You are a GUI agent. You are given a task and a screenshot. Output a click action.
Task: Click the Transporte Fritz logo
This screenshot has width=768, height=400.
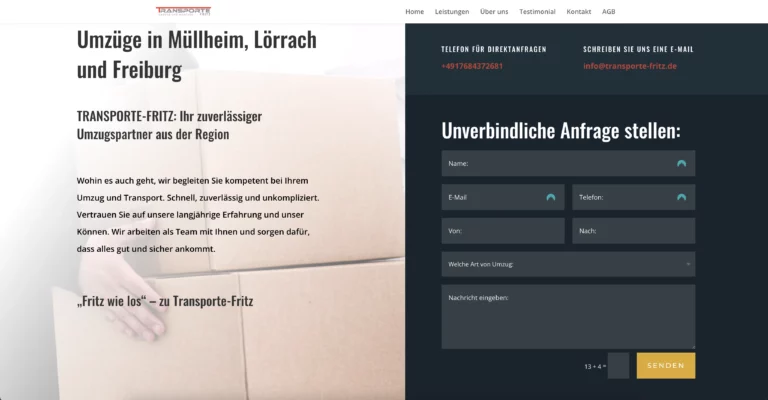coord(183,11)
